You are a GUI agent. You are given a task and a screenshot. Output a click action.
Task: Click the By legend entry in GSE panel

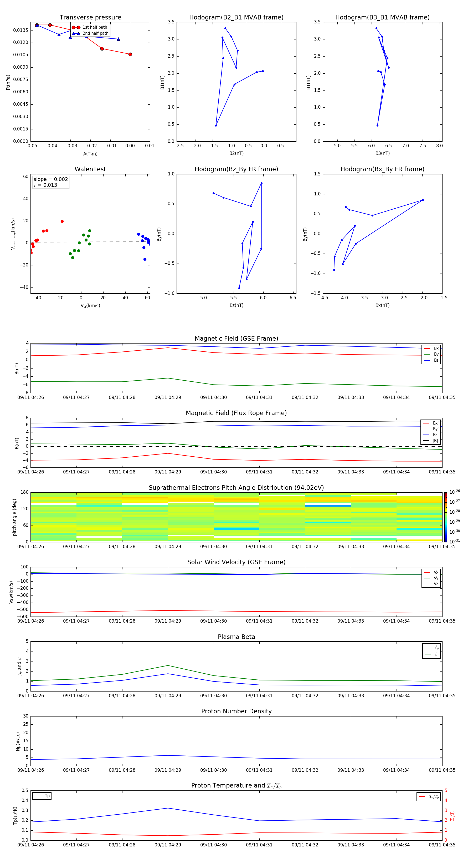431,355
